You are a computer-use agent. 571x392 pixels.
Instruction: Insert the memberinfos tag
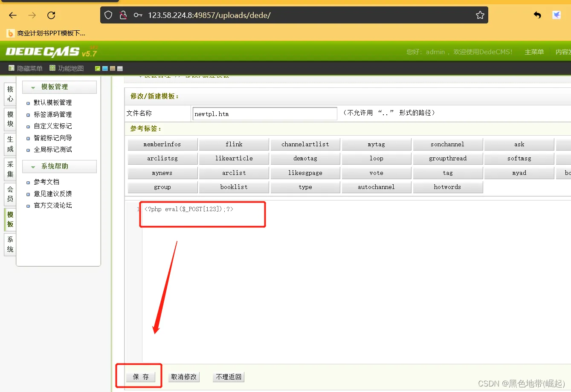click(x=162, y=145)
